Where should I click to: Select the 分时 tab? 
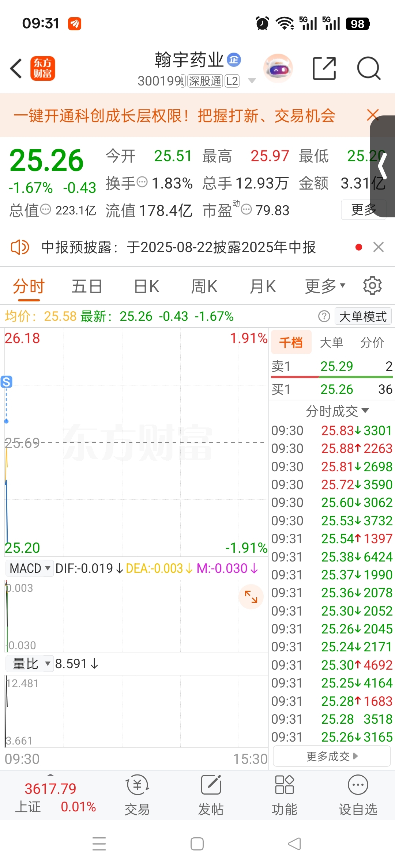click(29, 286)
